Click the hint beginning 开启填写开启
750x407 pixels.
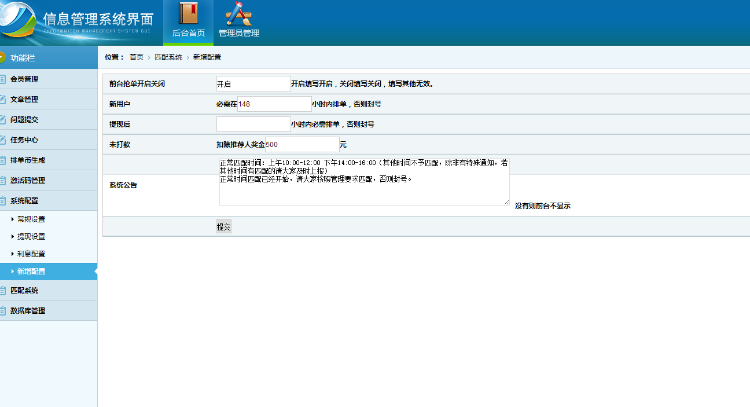coord(362,84)
